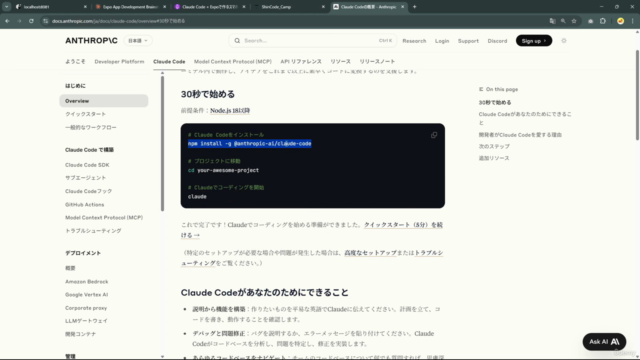Click the zoom magnifier icon in address bar
Screen dimensions: 640x360
563,21
